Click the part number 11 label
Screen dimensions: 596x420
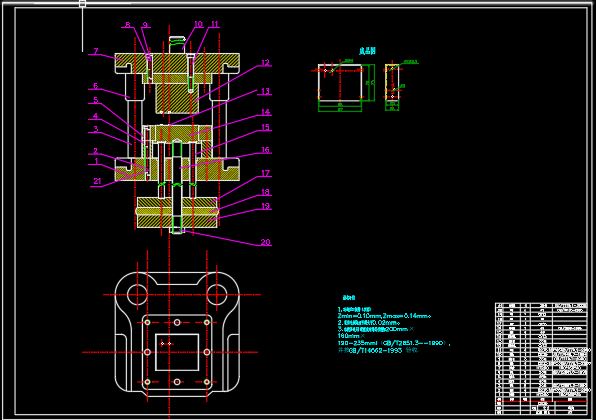pos(215,24)
